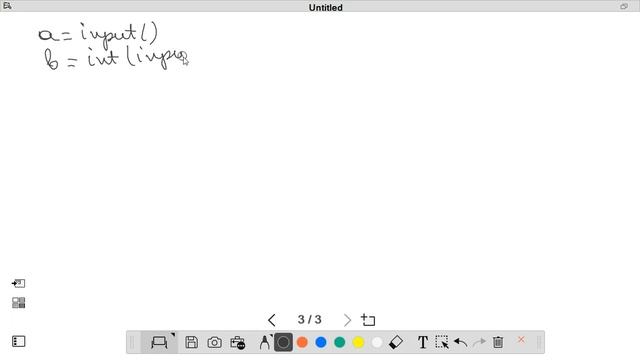Activate the selection marquee tool

click(x=442, y=342)
